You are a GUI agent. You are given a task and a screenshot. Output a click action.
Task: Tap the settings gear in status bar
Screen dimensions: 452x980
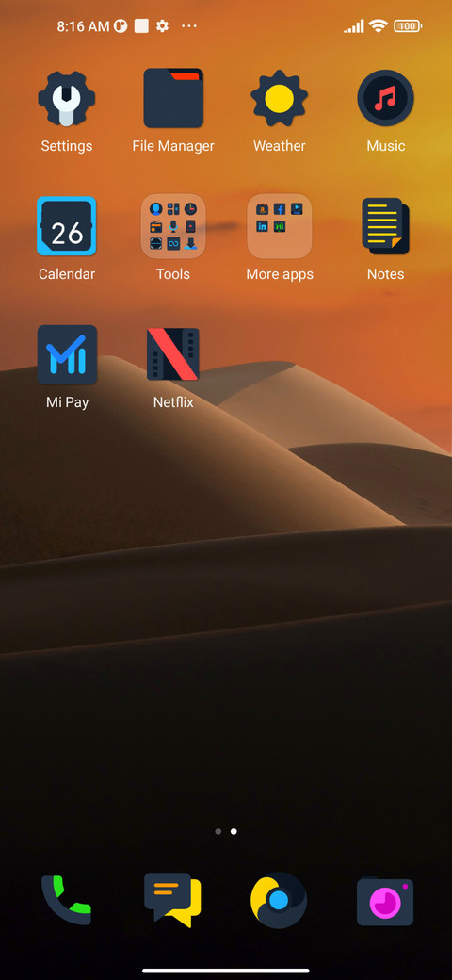pos(162,25)
